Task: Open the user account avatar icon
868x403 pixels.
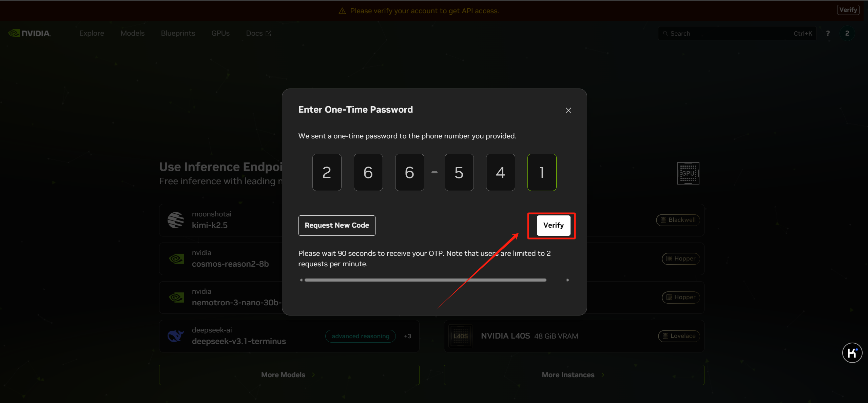Action: 847,33
